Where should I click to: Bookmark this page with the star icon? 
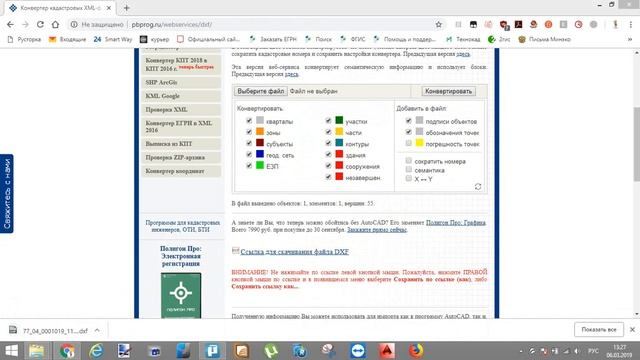coord(439,24)
